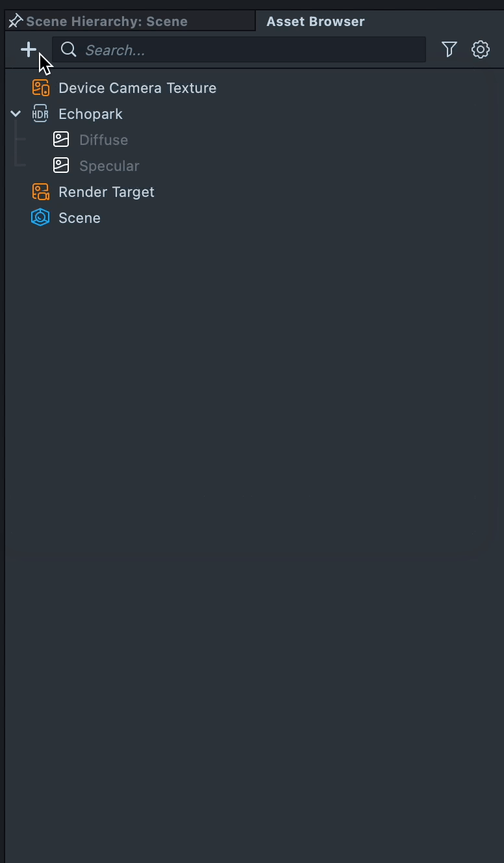Open Asset Browser settings gear
This screenshot has height=863, width=504.
[481, 49]
